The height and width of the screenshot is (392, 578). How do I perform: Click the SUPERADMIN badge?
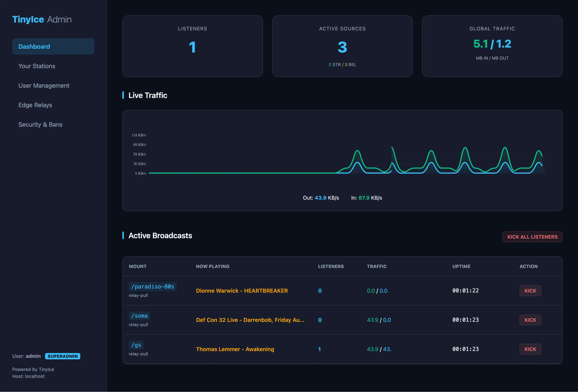pos(63,356)
